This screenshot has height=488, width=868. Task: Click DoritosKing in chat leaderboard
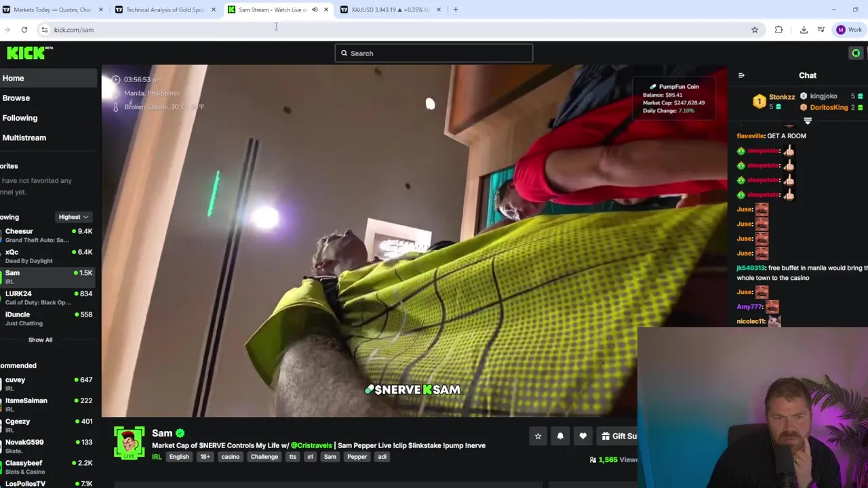tap(829, 107)
